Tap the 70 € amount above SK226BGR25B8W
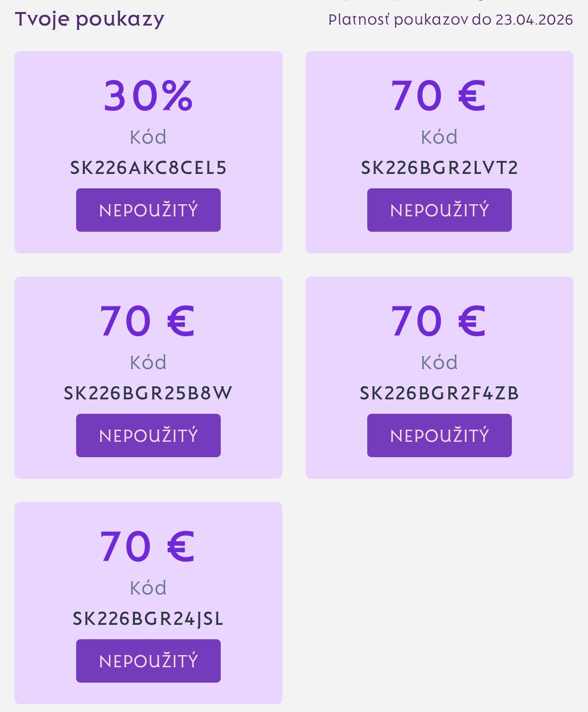 coord(147,321)
